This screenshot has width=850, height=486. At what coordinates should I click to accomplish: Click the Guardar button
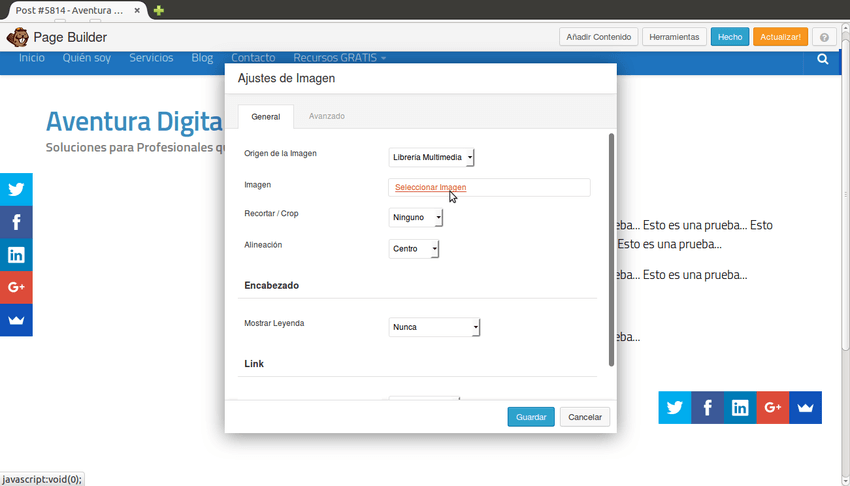(531, 416)
